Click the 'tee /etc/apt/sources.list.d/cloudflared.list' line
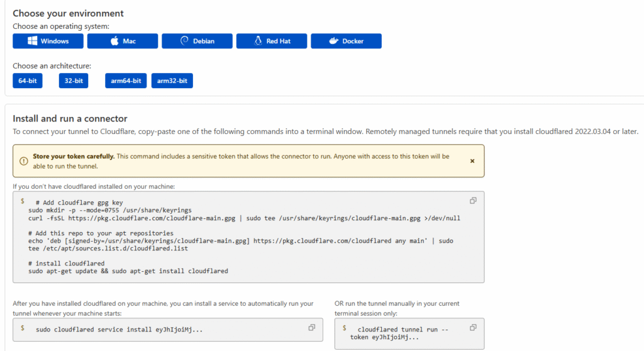This screenshot has height=351, width=644. coord(108,248)
